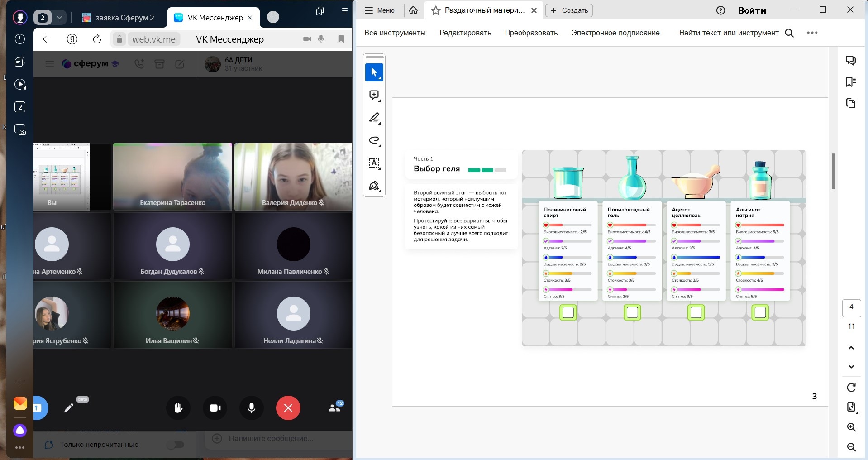
Task: Start a new call icon in Сферум
Action: pyautogui.click(x=139, y=64)
